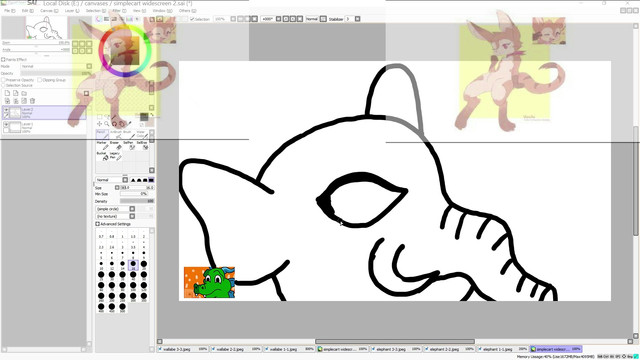Screen dimensions: 640x360
Task: Select the Eyedropper color picker tool
Action: (129, 124)
